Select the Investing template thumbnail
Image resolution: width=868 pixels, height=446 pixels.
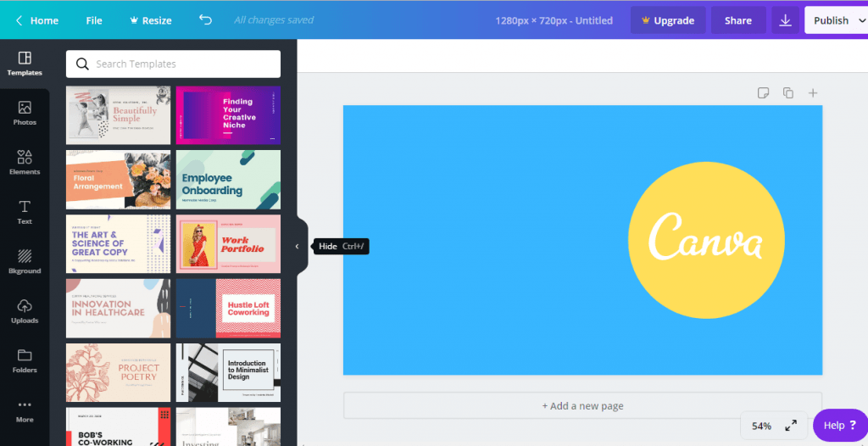coord(228,426)
